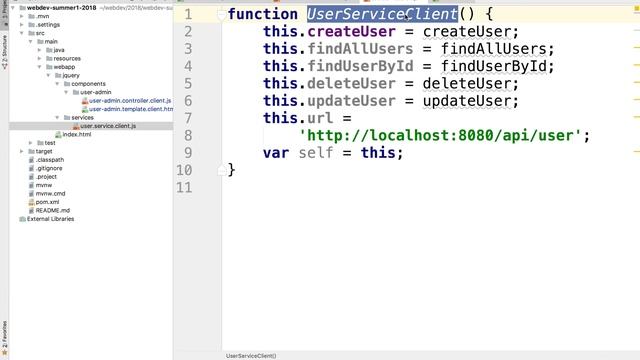Click the README.md file icon
This screenshot has width=640, height=360.
[x=31, y=211]
